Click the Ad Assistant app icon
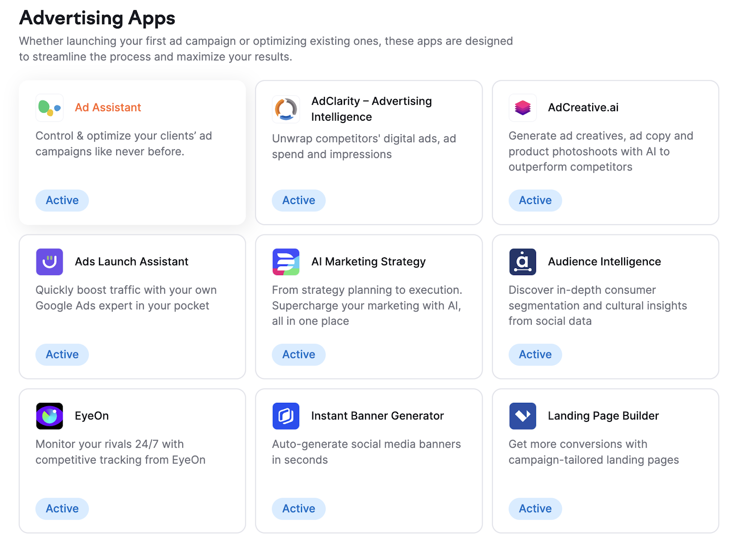 tap(49, 108)
